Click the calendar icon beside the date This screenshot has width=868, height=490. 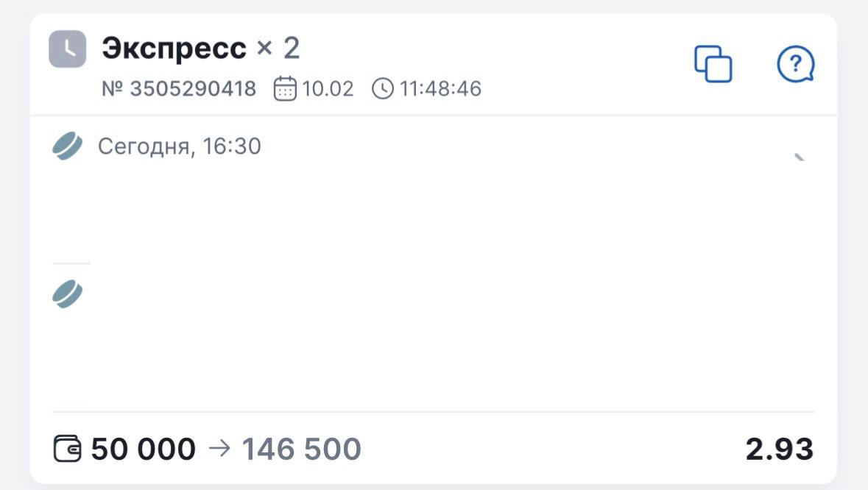click(x=284, y=89)
